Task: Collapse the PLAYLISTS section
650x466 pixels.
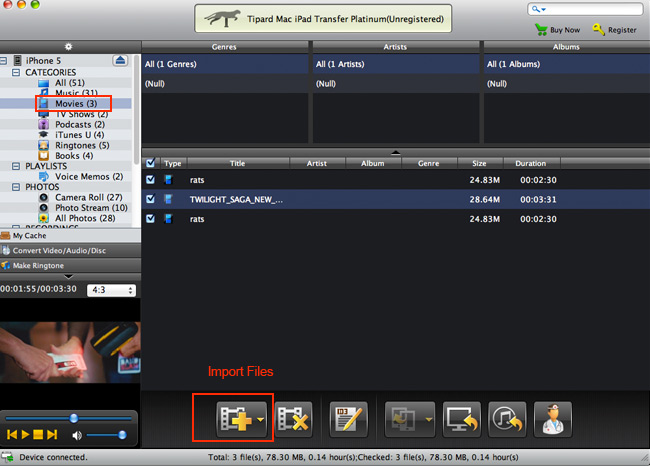Action: pyautogui.click(x=16, y=166)
